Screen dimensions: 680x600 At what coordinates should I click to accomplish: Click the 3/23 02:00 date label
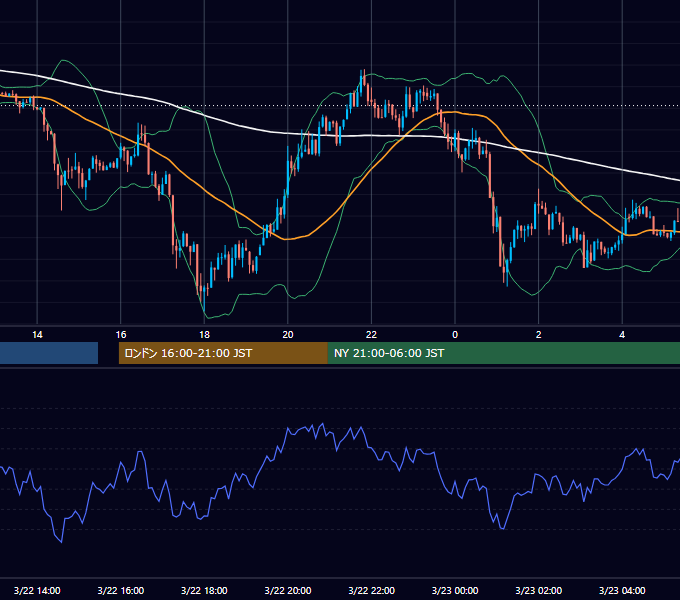(539, 590)
